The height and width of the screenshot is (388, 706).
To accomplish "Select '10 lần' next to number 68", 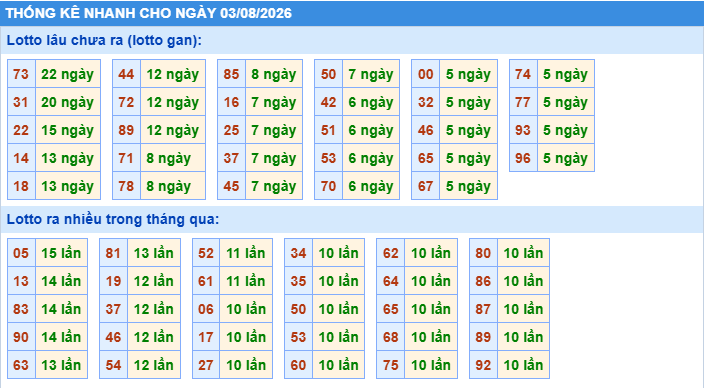I will (431, 337).
